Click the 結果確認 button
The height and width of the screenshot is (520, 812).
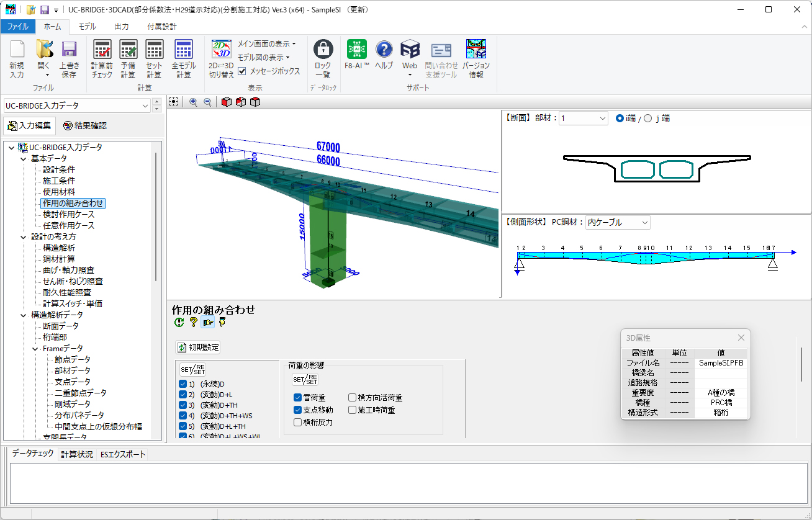(x=84, y=125)
